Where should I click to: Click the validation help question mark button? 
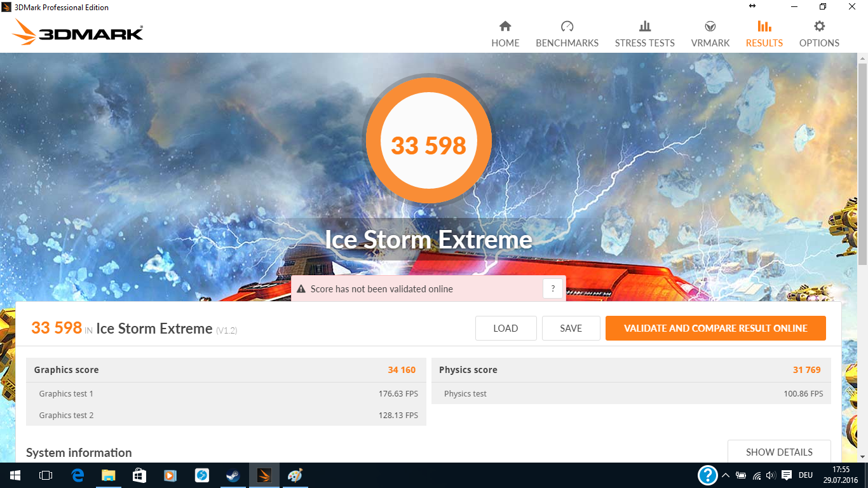point(553,288)
